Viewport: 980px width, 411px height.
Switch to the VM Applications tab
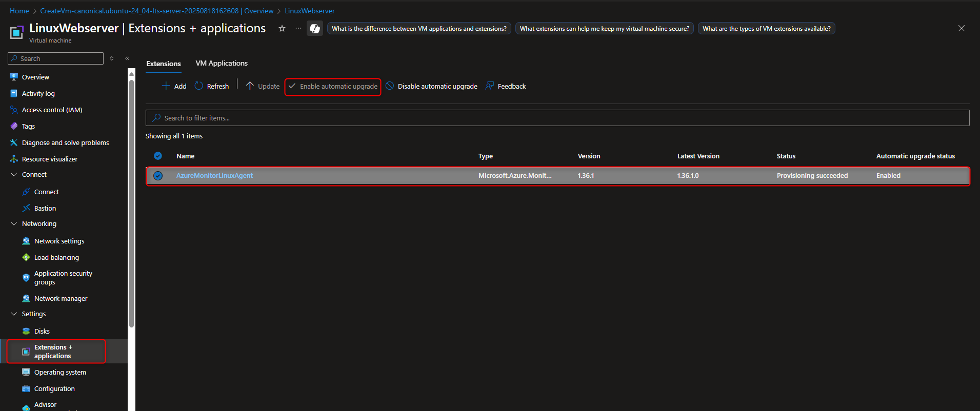coord(222,63)
